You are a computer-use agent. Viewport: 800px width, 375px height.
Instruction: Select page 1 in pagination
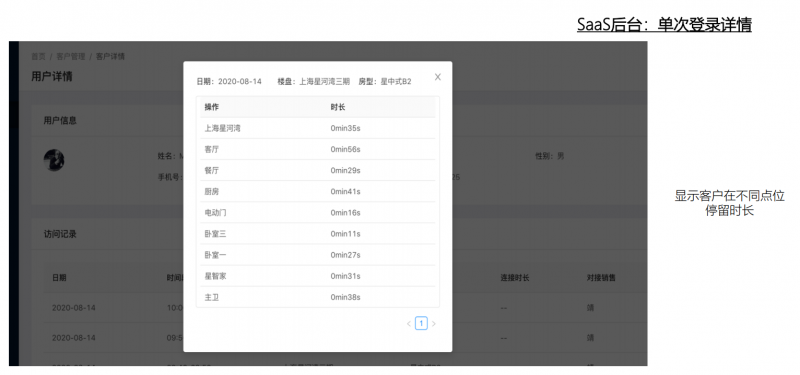(x=421, y=323)
